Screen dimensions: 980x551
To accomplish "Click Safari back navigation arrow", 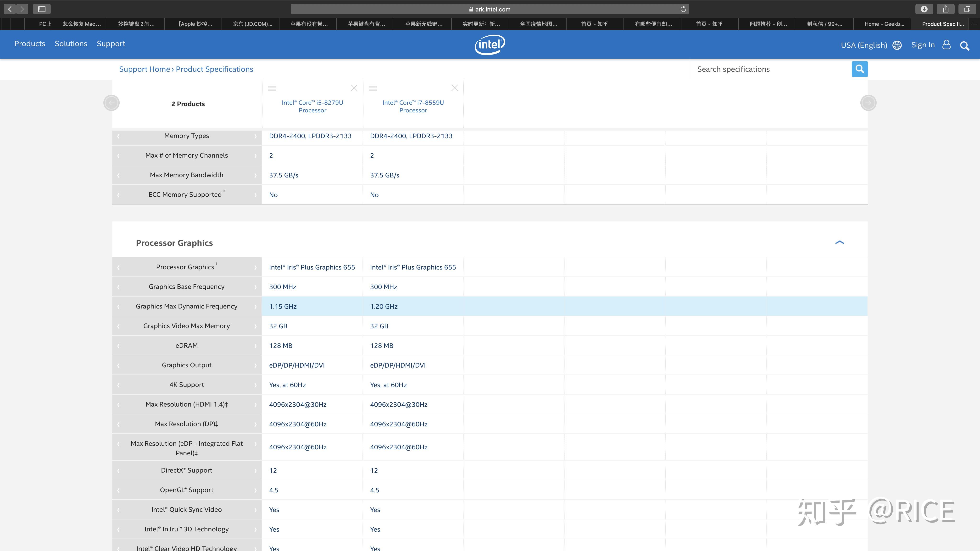I will click(10, 9).
